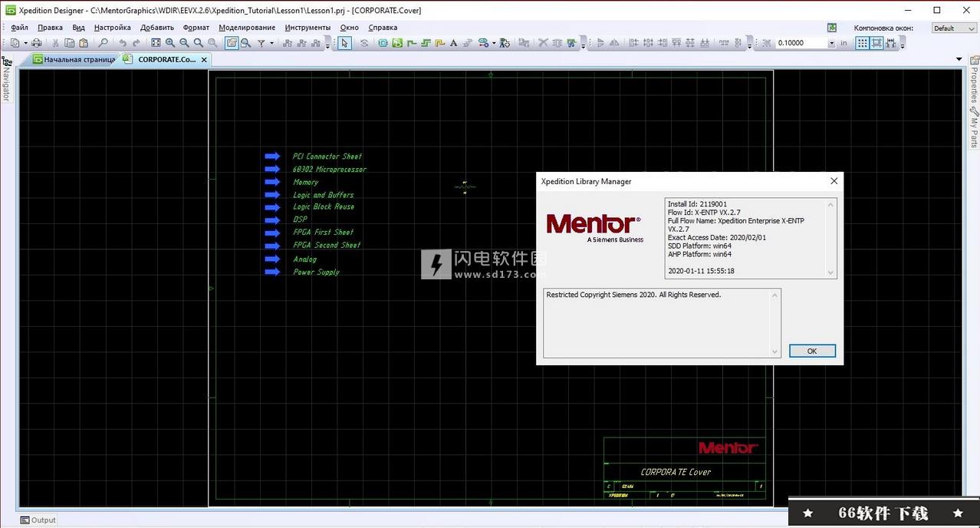Click the blue arrow next to DSP

click(272, 219)
